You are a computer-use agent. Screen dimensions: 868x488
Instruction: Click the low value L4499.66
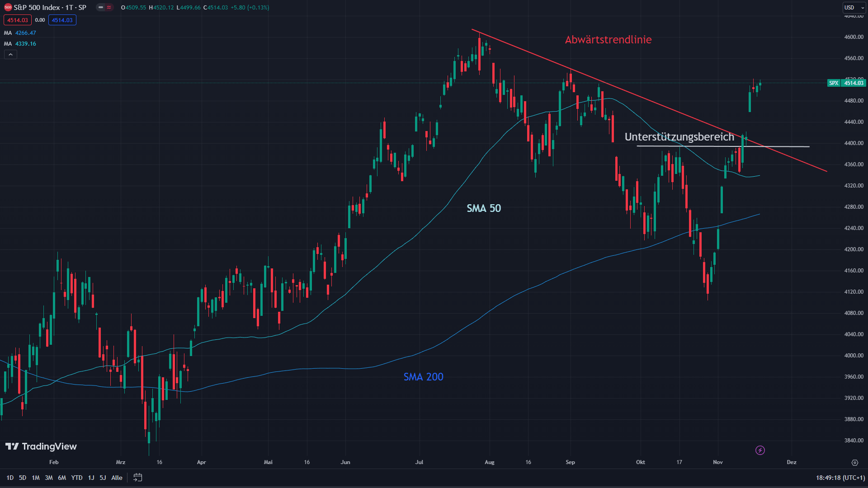[189, 8]
